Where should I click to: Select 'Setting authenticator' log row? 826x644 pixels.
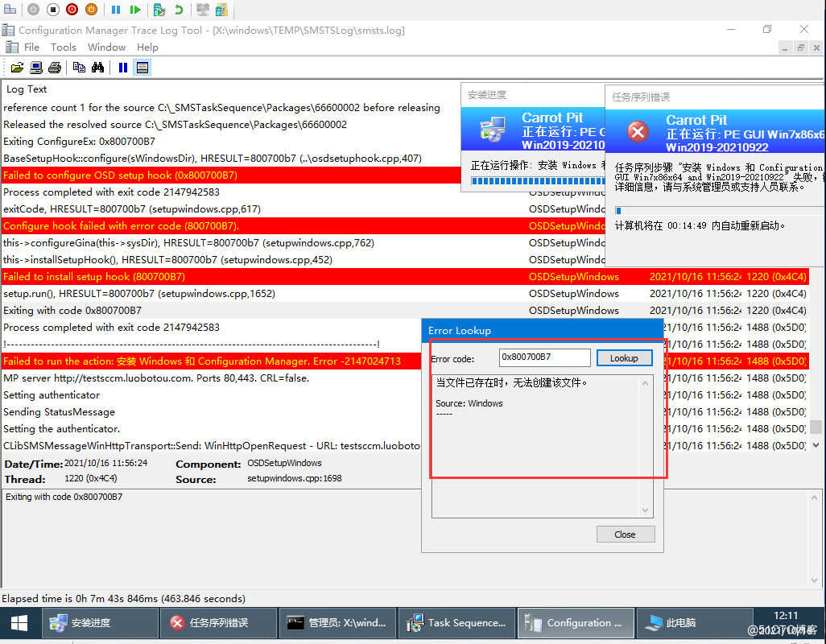[x=211, y=395]
